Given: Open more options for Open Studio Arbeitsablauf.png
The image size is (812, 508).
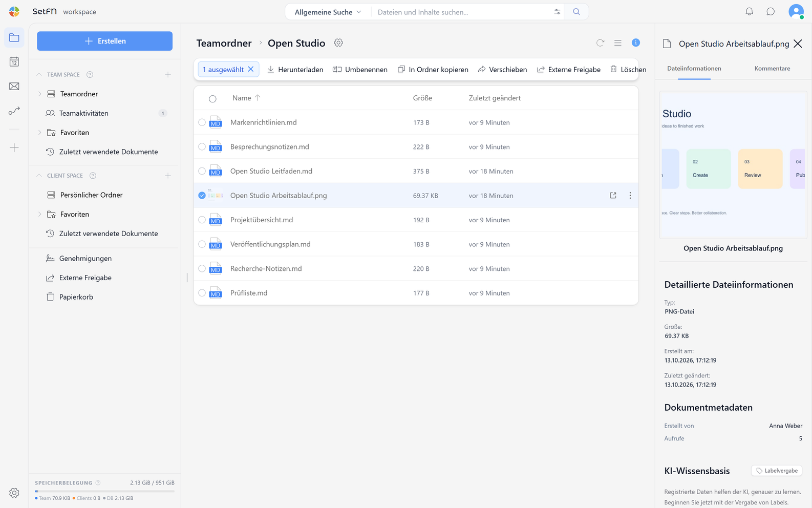Looking at the screenshot, I should tap(630, 196).
